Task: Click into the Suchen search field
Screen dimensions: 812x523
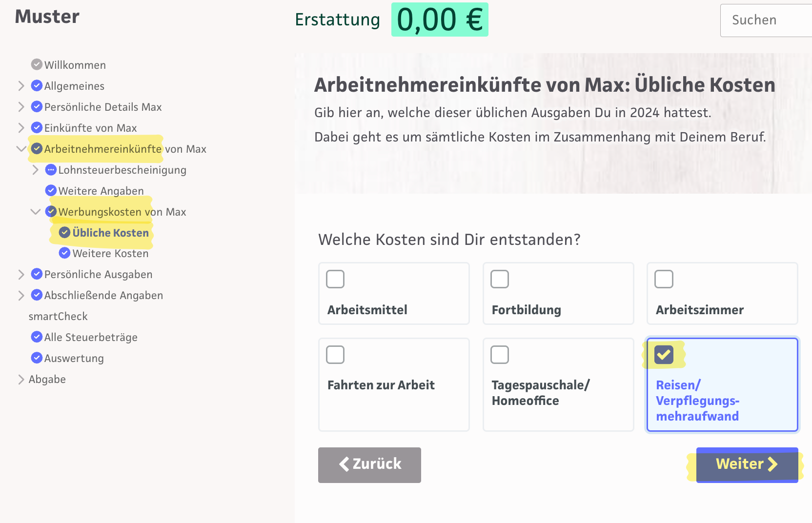Action: coord(766,20)
